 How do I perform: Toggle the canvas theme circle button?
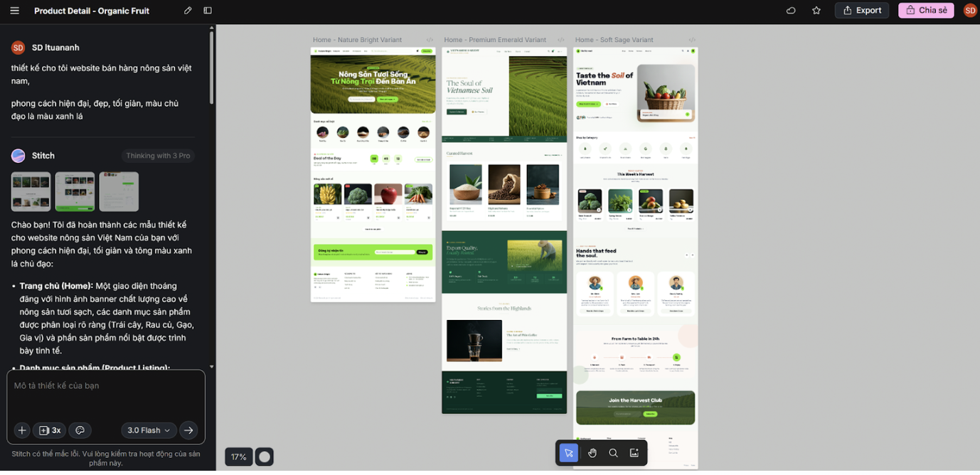[x=265, y=457]
